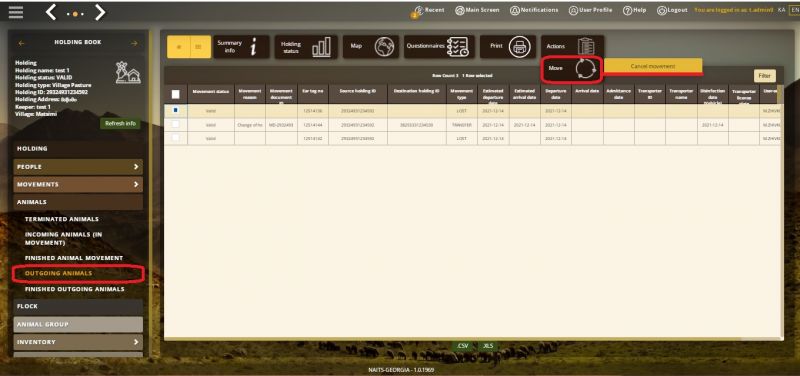The image size is (800, 376).
Task: Open Finished Outgoing Animals
Action: click(x=74, y=289)
